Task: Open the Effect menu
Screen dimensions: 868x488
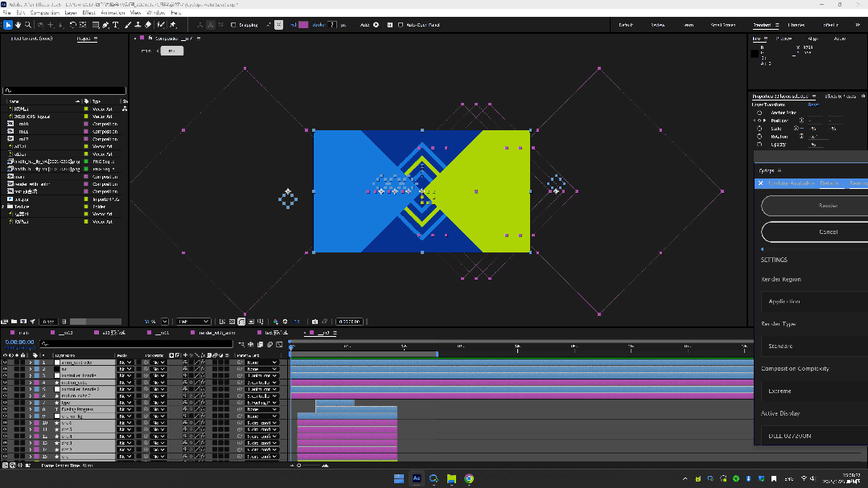Action: (x=88, y=13)
